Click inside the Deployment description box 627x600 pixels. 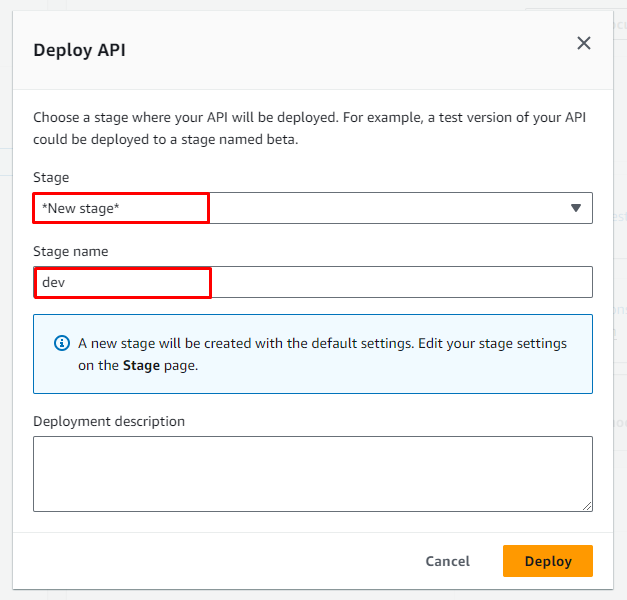point(312,473)
